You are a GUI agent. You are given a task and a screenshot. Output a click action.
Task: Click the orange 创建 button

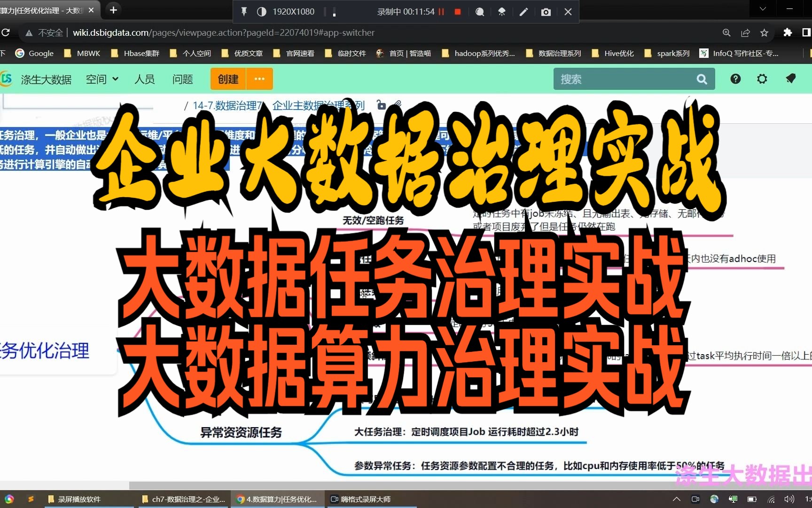click(228, 79)
